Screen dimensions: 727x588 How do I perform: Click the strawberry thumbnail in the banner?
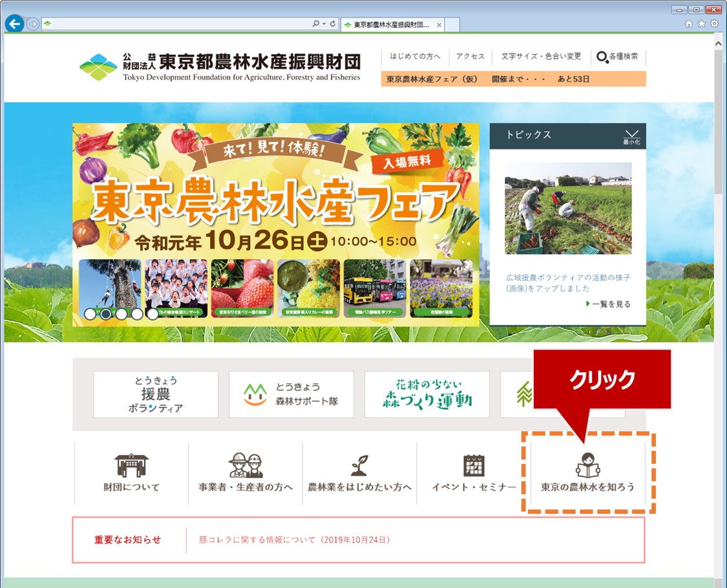[242, 288]
